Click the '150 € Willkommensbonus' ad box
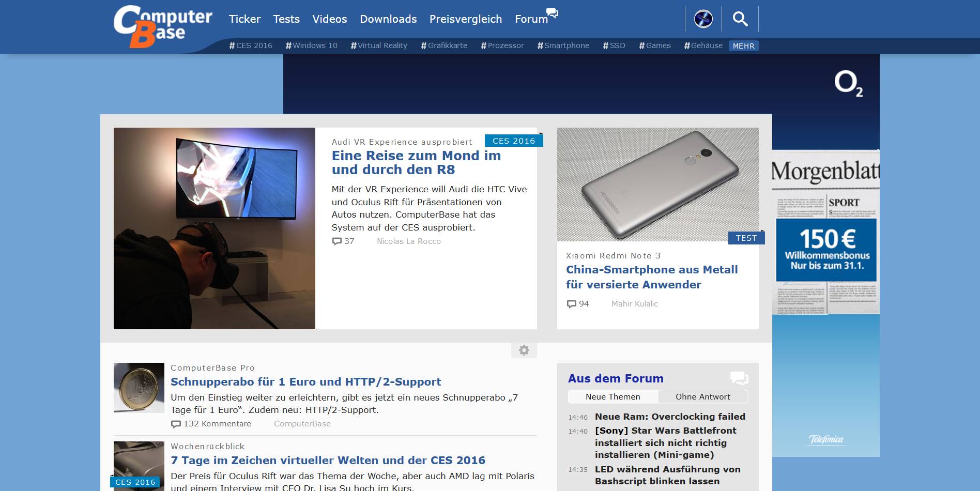 click(x=826, y=250)
